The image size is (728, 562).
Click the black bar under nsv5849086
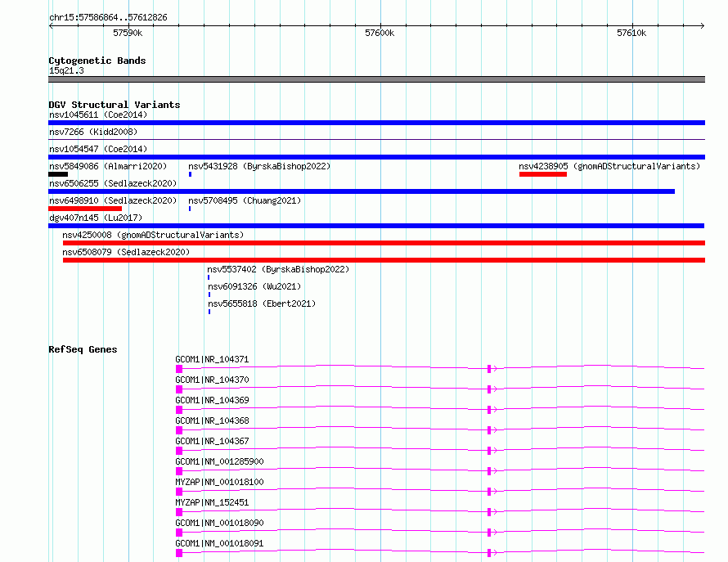click(58, 174)
